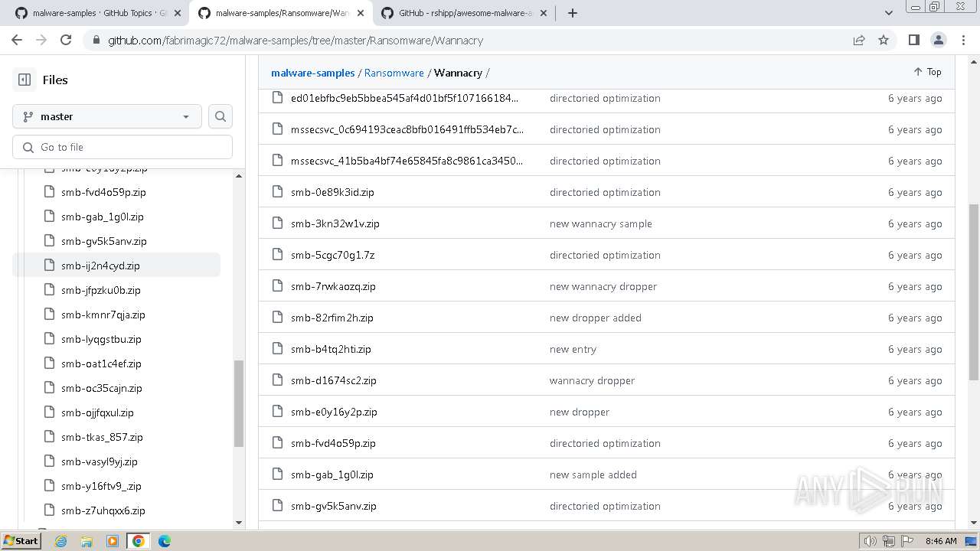
Task: Click file icon of smb-fvd4o59p.zip main row
Action: (x=278, y=443)
